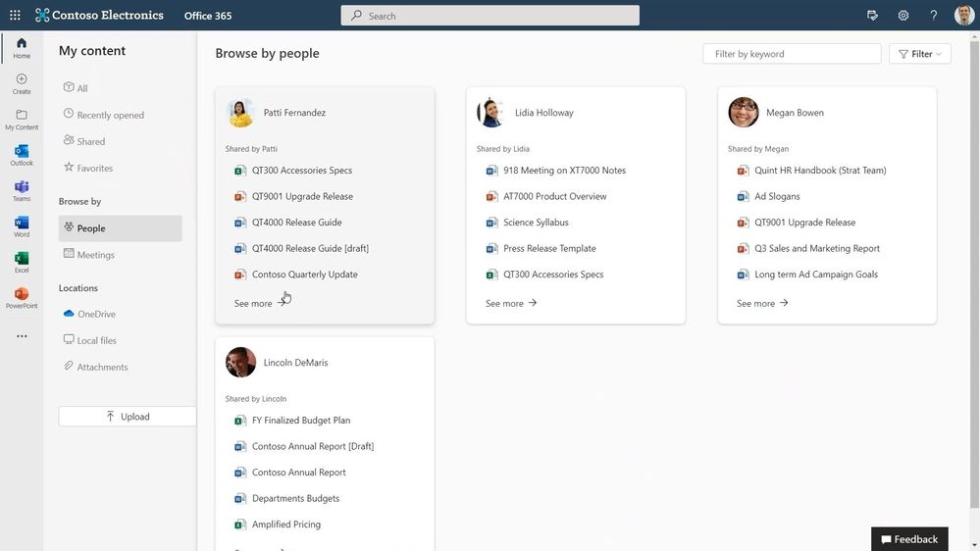Click Lincoln DeMaris's avatar

[x=240, y=363]
